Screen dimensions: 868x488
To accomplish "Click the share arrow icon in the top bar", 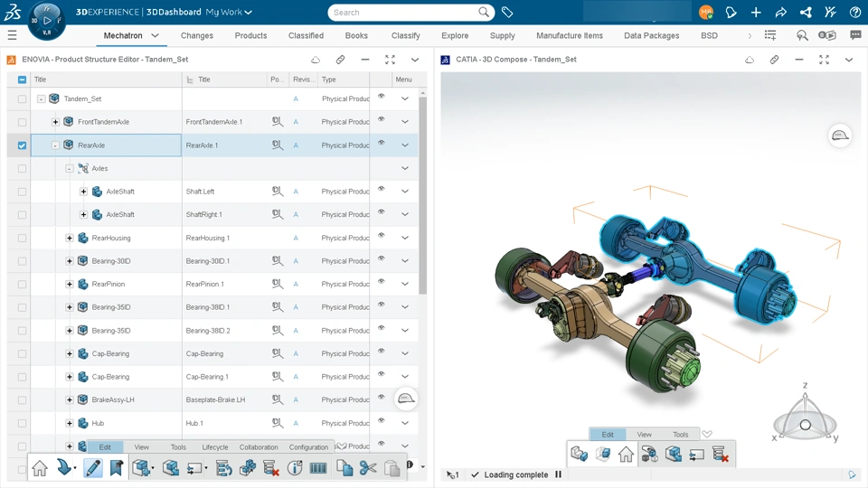I will [780, 12].
